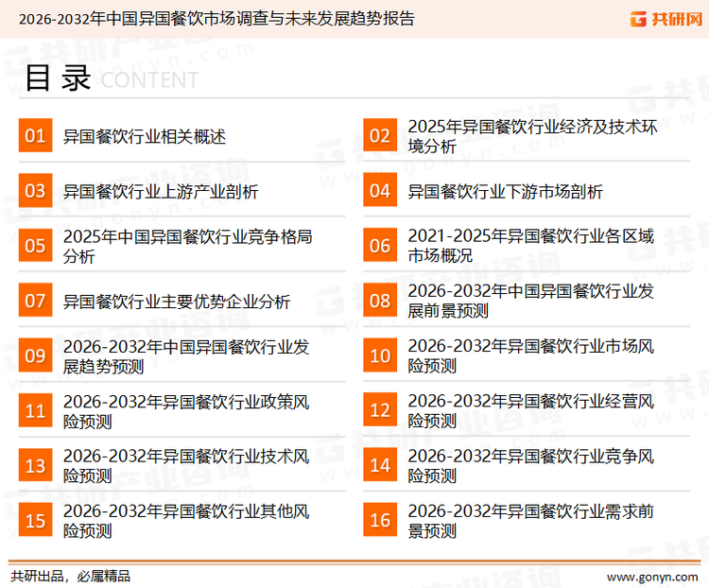Open 异国餐饮行业主要优势企业分析 chapter
Viewport: 709px width, 588px height.
(x=177, y=302)
